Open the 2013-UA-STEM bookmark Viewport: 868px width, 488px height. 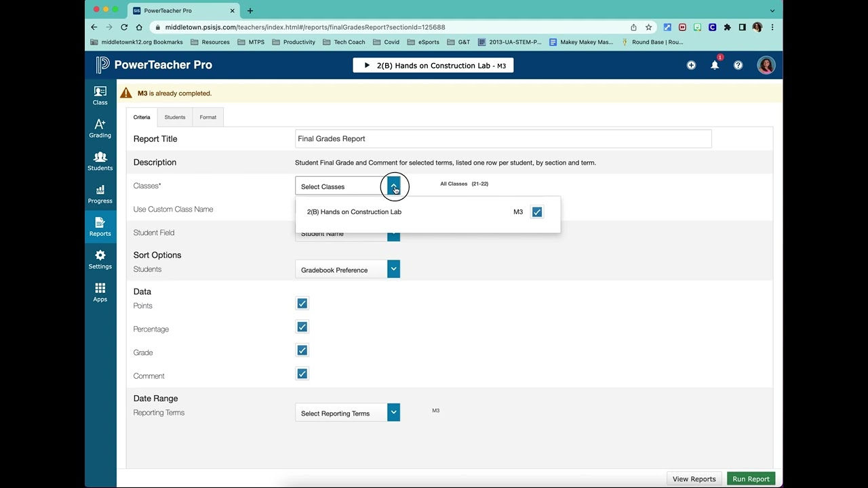point(510,42)
